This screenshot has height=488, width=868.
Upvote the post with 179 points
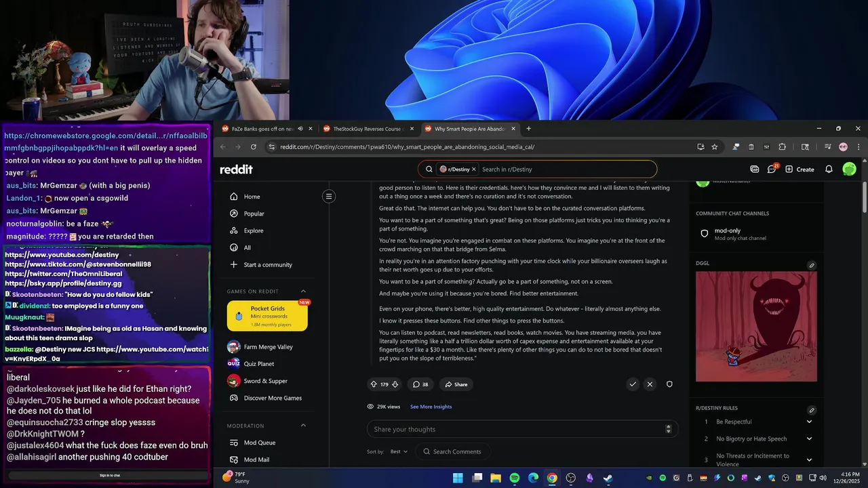373,384
